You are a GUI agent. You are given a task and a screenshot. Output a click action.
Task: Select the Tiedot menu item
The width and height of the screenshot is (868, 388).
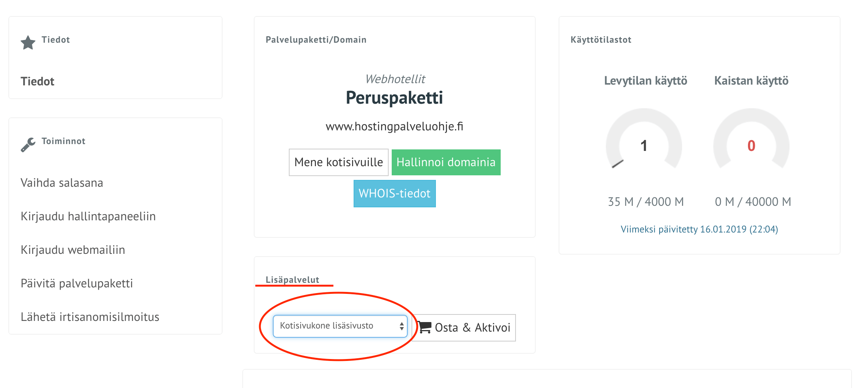point(37,81)
